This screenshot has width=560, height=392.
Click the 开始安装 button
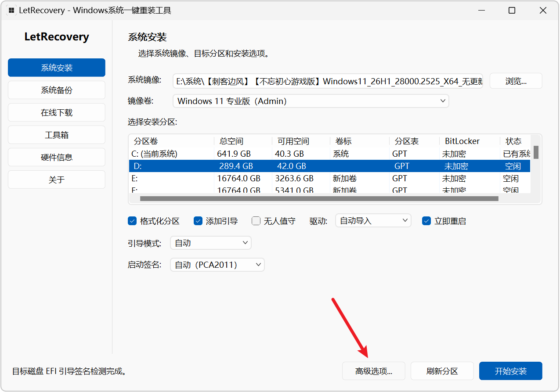[511, 371]
